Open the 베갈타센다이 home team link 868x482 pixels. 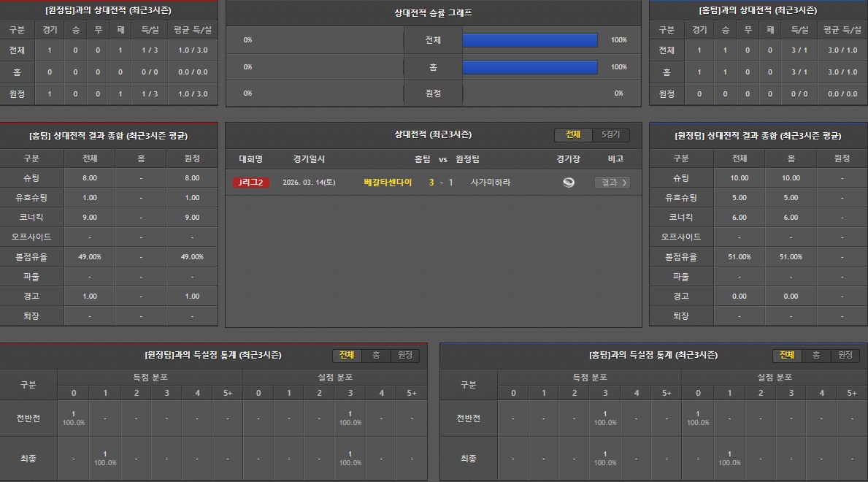pyautogui.click(x=388, y=183)
